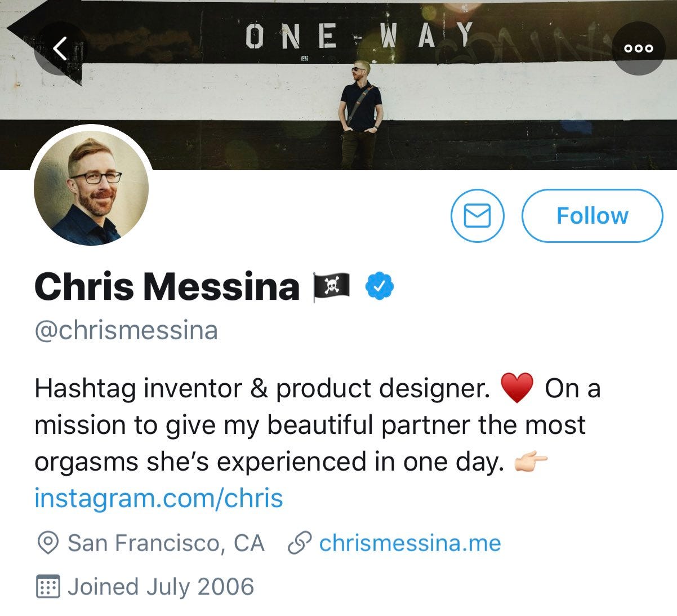Click the pointing finger emoji in the bio
Viewport: 677px width, 616px height.
click(531, 461)
